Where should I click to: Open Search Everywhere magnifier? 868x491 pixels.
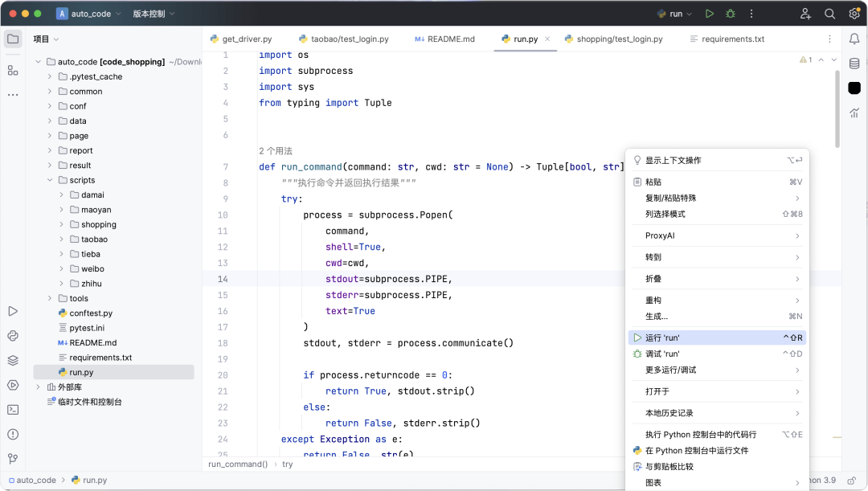pos(829,14)
